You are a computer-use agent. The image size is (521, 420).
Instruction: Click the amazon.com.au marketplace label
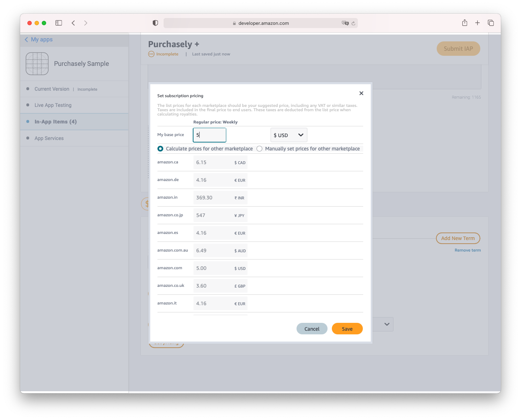click(173, 250)
